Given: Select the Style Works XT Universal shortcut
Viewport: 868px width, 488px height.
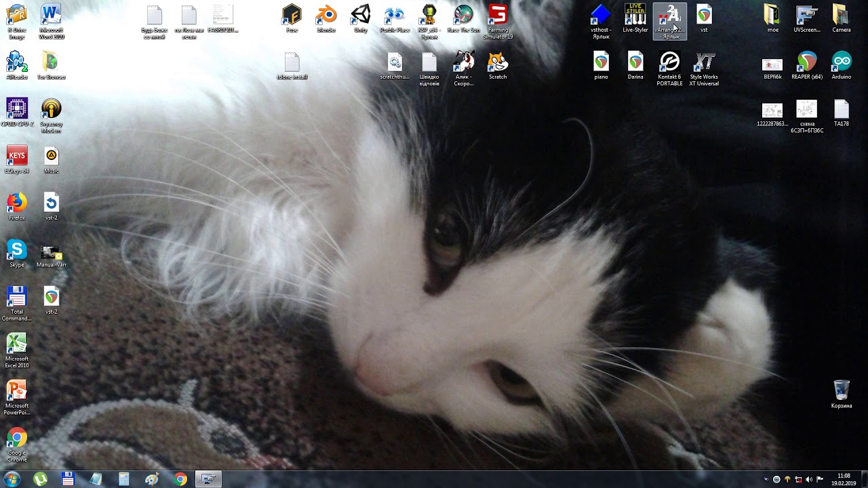Looking at the screenshot, I should 704,69.
